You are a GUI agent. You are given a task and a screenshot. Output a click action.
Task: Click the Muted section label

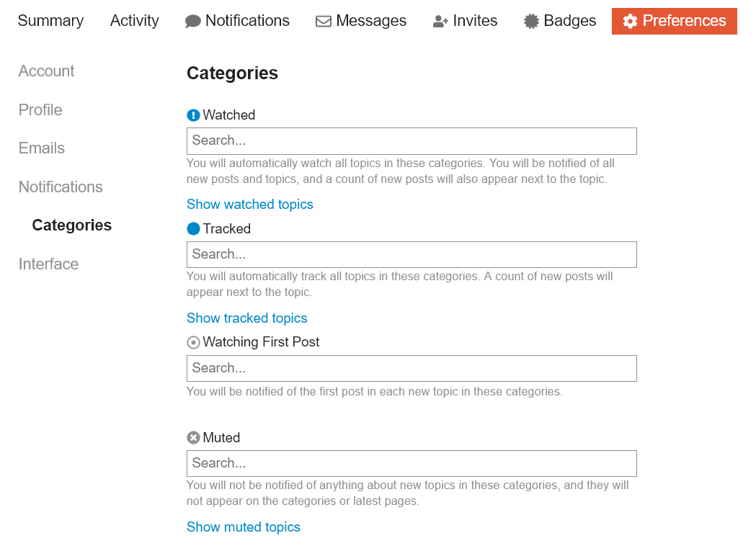[x=221, y=437]
